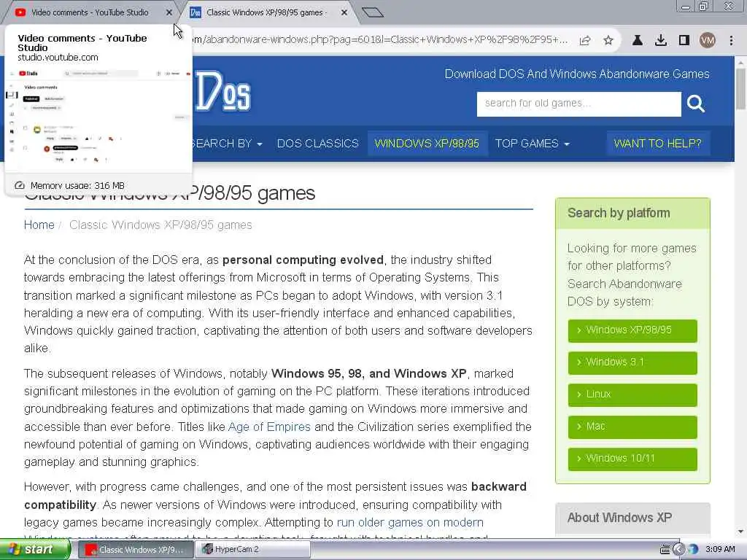The width and height of the screenshot is (747, 560).
Task: Expand the Search By dropdown menu
Action: click(x=226, y=144)
